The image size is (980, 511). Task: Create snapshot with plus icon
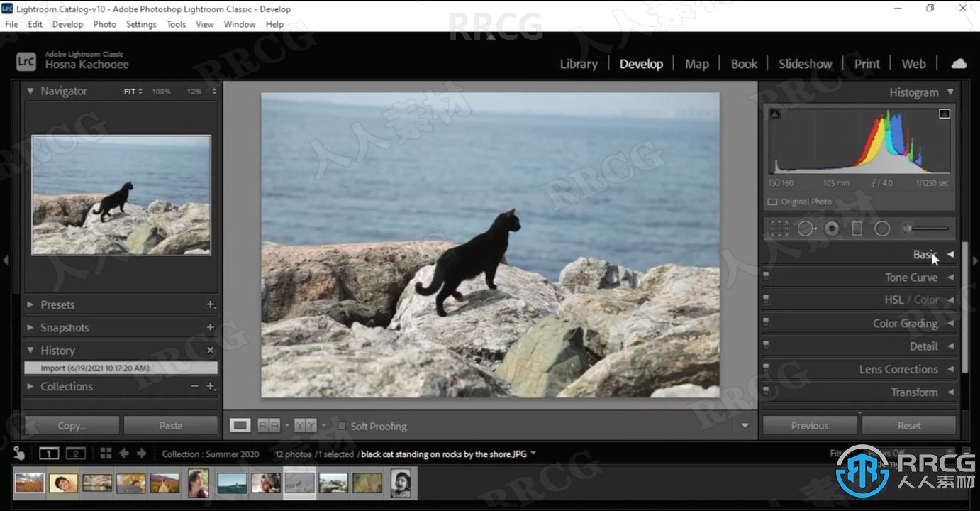[x=211, y=327]
